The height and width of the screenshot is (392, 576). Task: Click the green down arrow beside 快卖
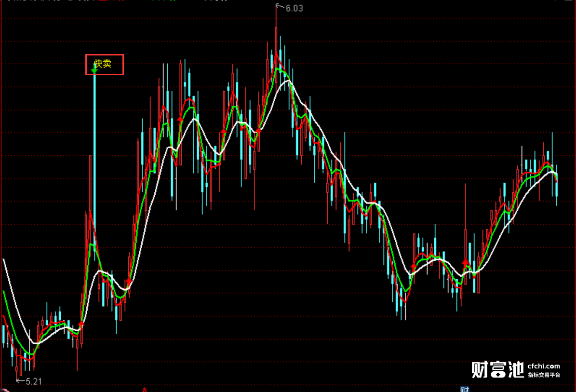point(94,69)
